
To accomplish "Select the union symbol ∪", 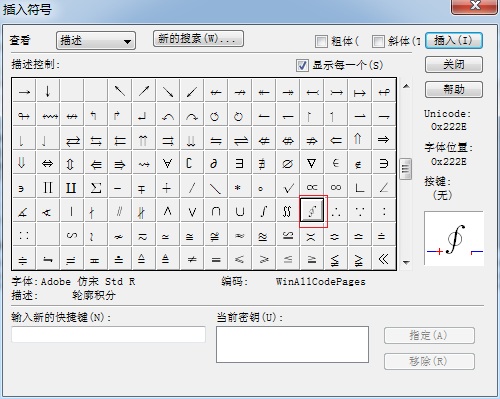I will point(240,211).
